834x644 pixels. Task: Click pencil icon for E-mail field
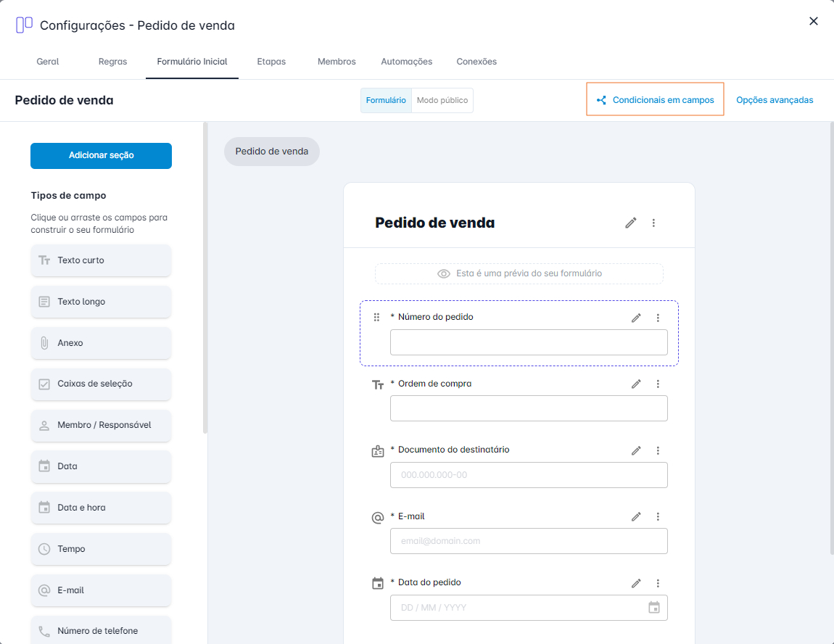click(x=636, y=516)
